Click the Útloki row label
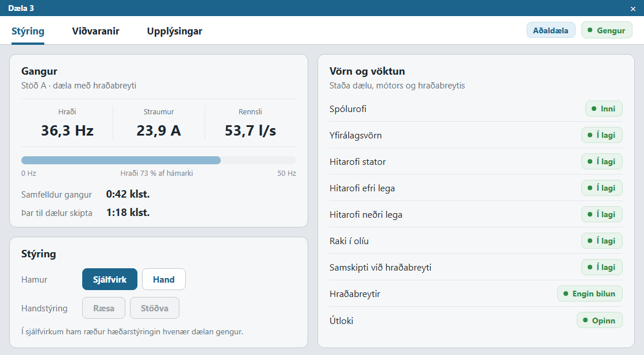 click(342, 321)
